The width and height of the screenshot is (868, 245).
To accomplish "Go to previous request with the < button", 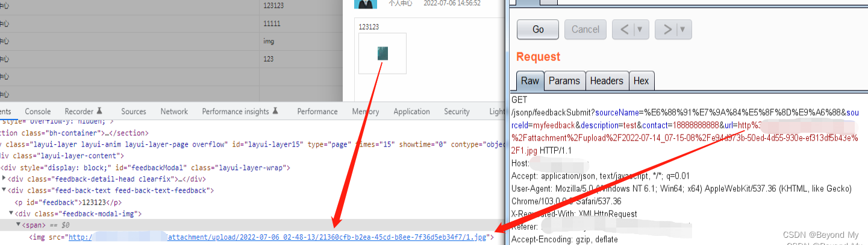I will pyautogui.click(x=624, y=29).
